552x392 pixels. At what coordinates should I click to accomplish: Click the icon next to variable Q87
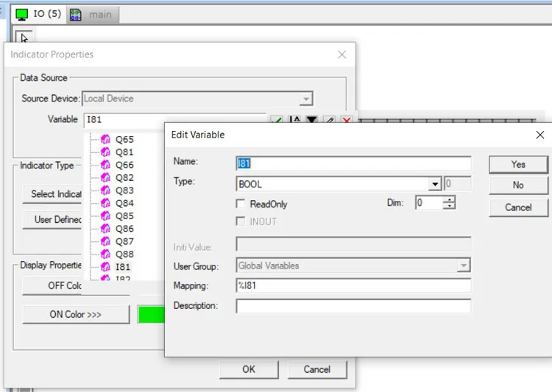click(x=105, y=241)
